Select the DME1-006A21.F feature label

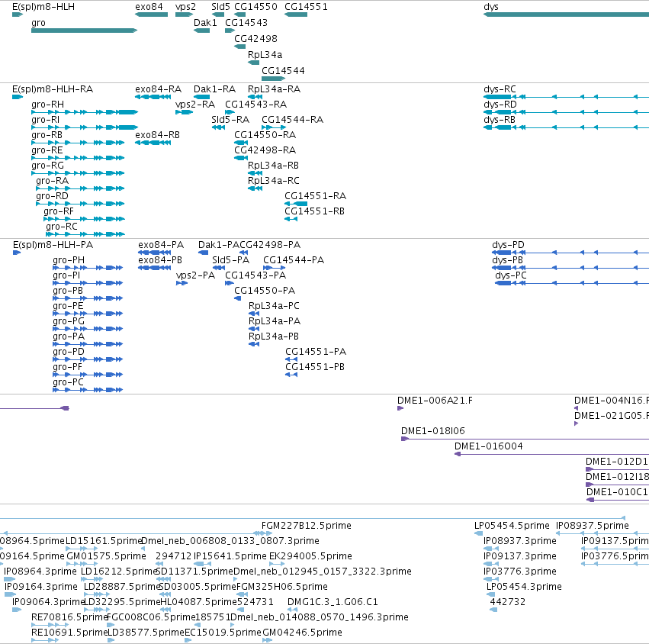pyautogui.click(x=435, y=401)
